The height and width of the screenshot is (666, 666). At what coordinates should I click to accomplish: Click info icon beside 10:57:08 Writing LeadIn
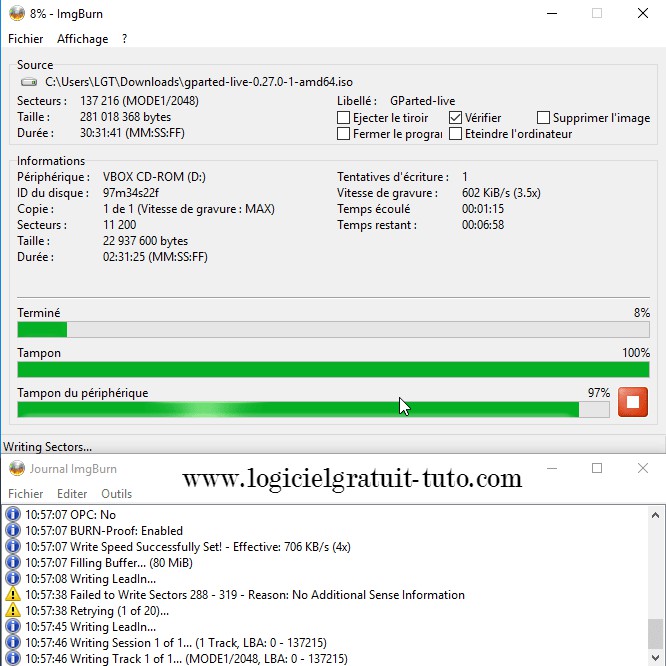click(x=13, y=579)
